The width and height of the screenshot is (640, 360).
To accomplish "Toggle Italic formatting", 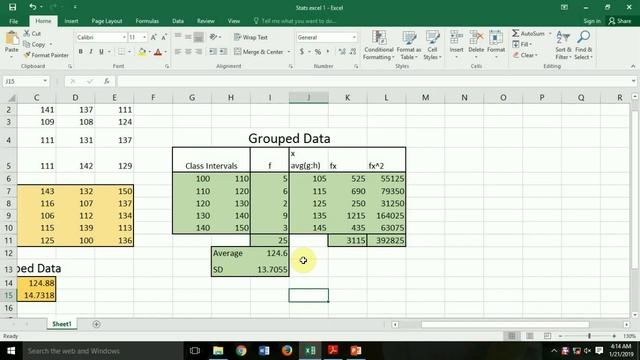I will (x=91, y=52).
